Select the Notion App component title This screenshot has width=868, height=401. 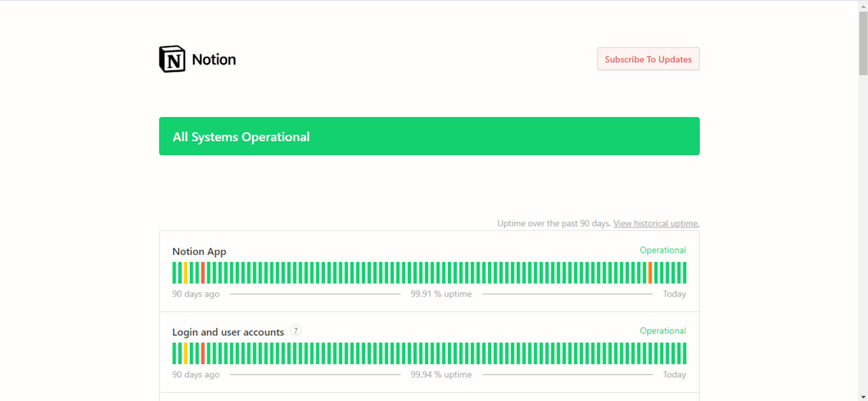coord(200,252)
